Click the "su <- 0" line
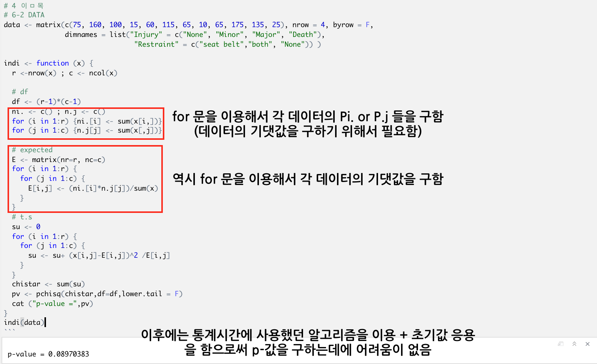The height and width of the screenshot is (364, 597). tap(26, 227)
